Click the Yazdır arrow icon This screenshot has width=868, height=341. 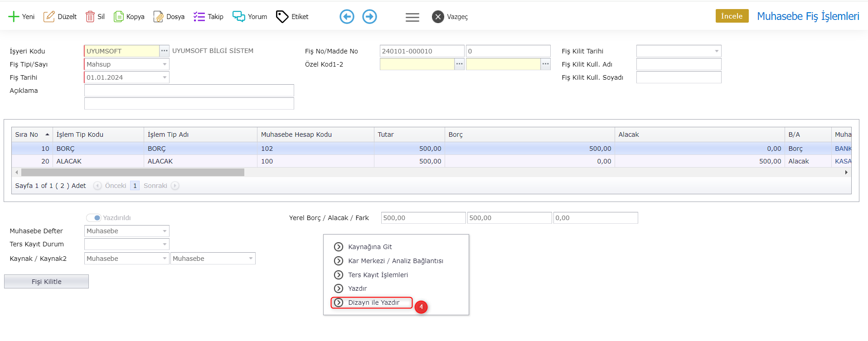339,288
